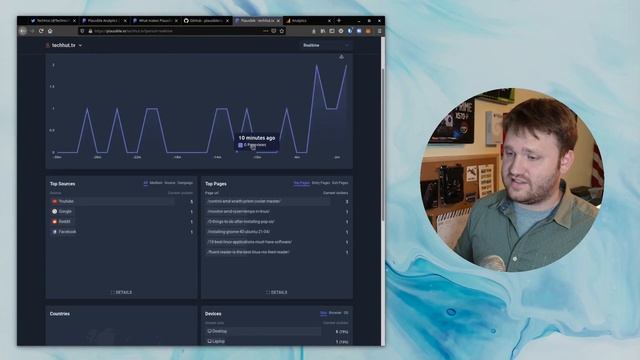640x360 pixels.
Task: Select Medium tab in Top Sources
Action: (x=156, y=183)
